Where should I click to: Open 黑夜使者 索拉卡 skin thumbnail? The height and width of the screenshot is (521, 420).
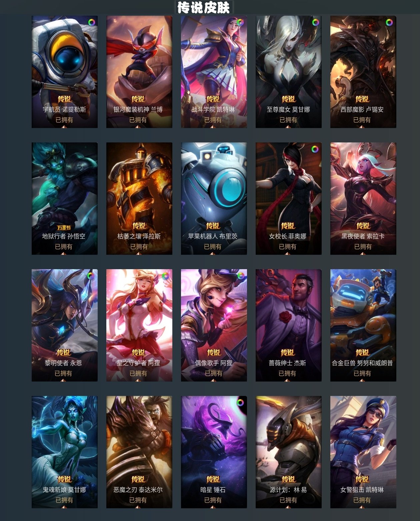coord(363,198)
